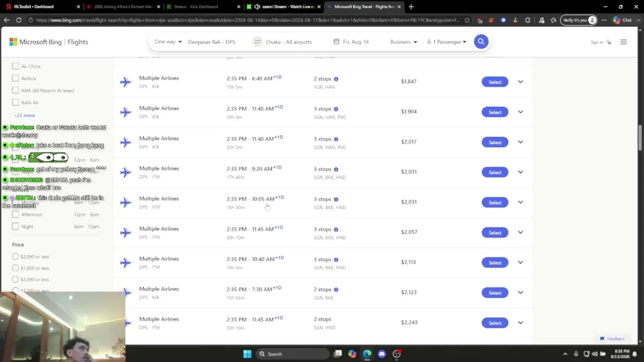Open the calendar icon beside Fri, Aug 14
This screenshot has width=644, height=362.
point(336,42)
